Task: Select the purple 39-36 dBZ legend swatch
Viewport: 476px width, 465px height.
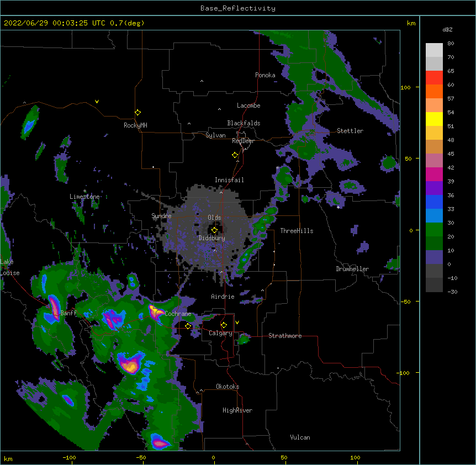Action: point(434,188)
